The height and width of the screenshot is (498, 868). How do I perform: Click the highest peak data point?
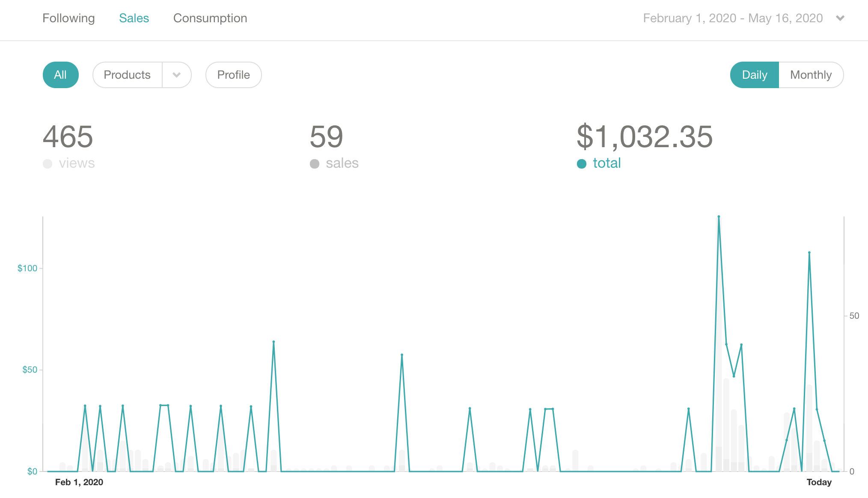(719, 216)
